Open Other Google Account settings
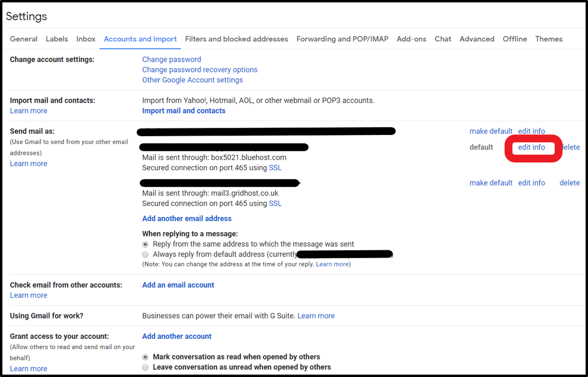 [192, 79]
